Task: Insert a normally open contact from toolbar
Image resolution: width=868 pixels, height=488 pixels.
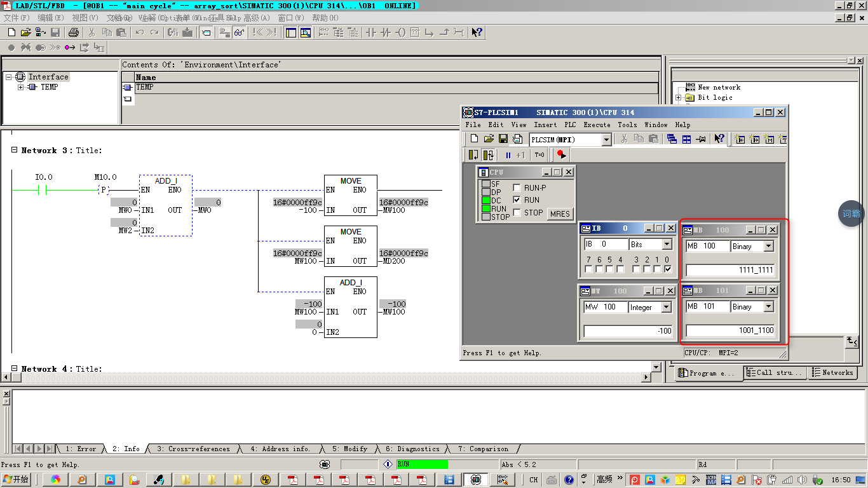Action: (x=370, y=32)
